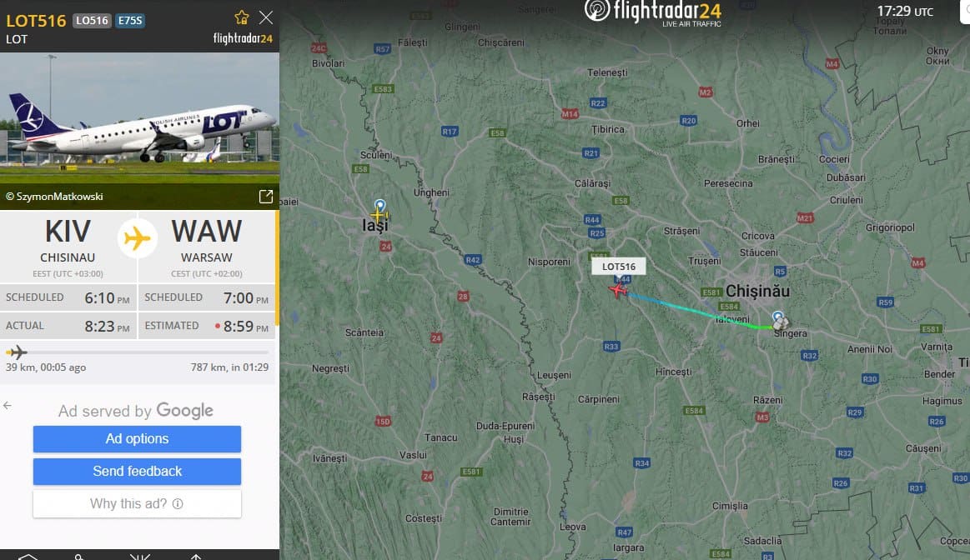
Task: Add LOT516 to favorites with star icon
Action: [241, 17]
